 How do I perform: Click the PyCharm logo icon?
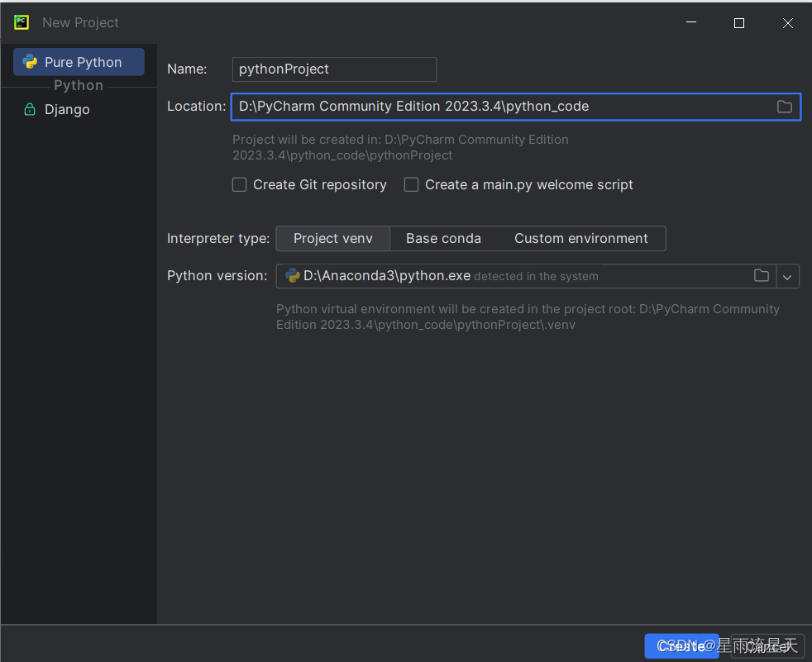[x=21, y=22]
